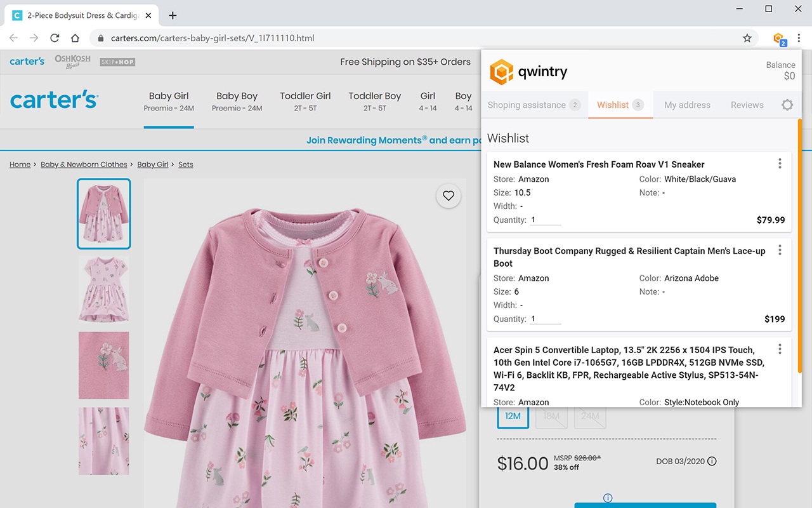
Task: Open Girl 4-14 category menu
Action: [428, 101]
